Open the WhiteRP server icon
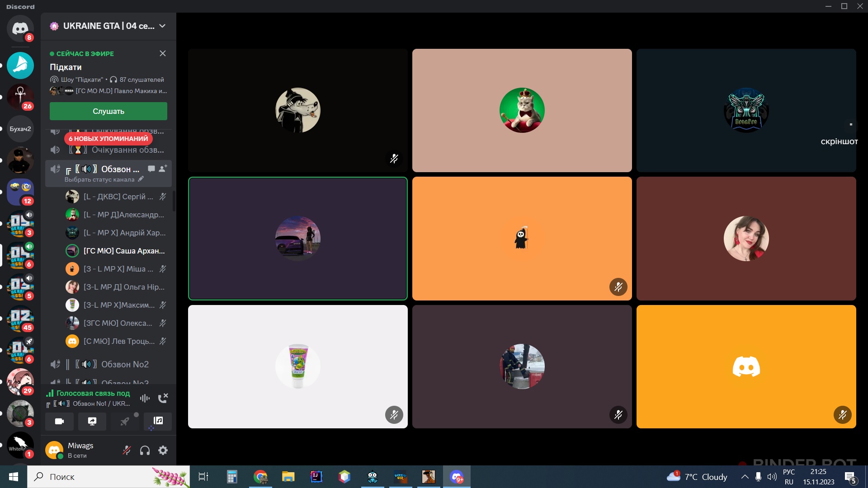The image size is (868, 488). click(x=20, y=445)
